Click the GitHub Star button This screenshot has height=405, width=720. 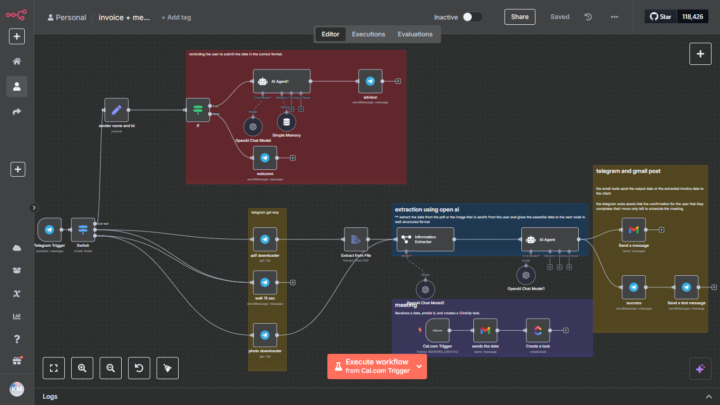pyautogui.click(x=660, y=17)
